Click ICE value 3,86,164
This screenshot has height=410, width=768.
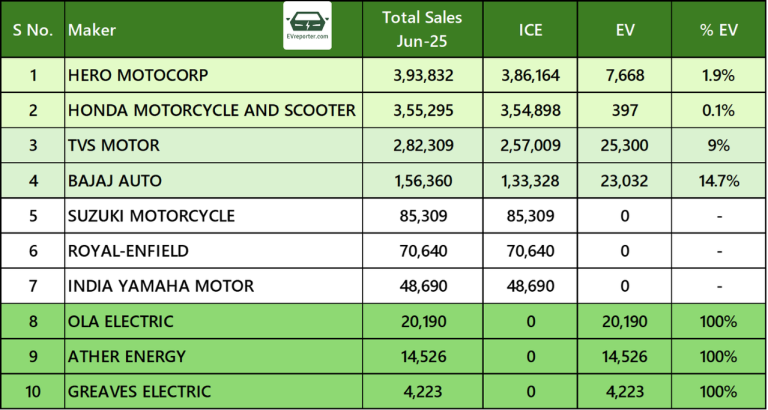pos(529,75)
